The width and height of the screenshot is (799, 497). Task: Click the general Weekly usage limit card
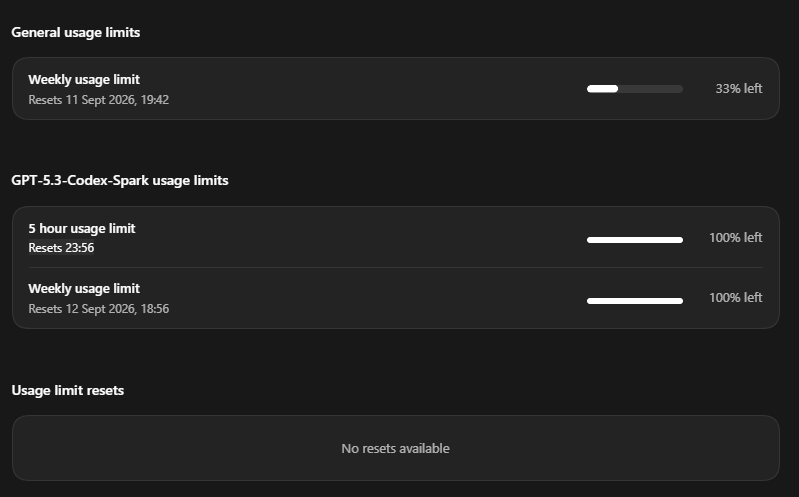point(395,89)
